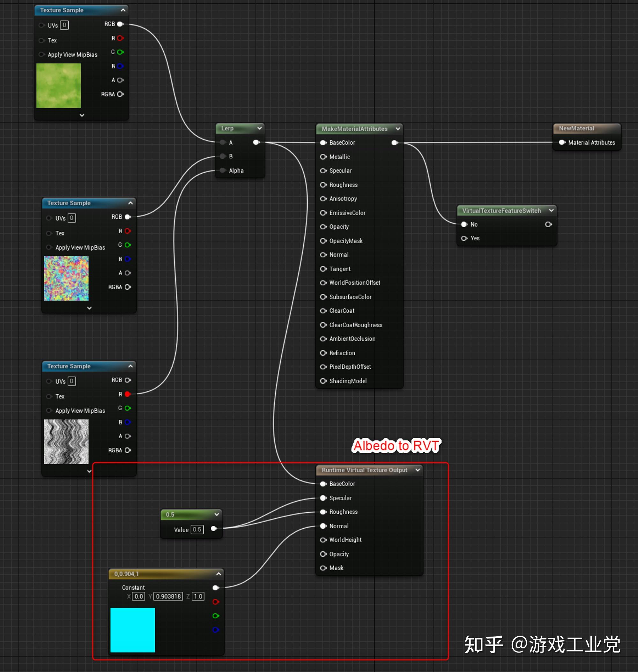The width and height of the screenshot is (638, 672).
Task: Open the 0.5 constant node dropdown chevron
Action: [217, 515]
